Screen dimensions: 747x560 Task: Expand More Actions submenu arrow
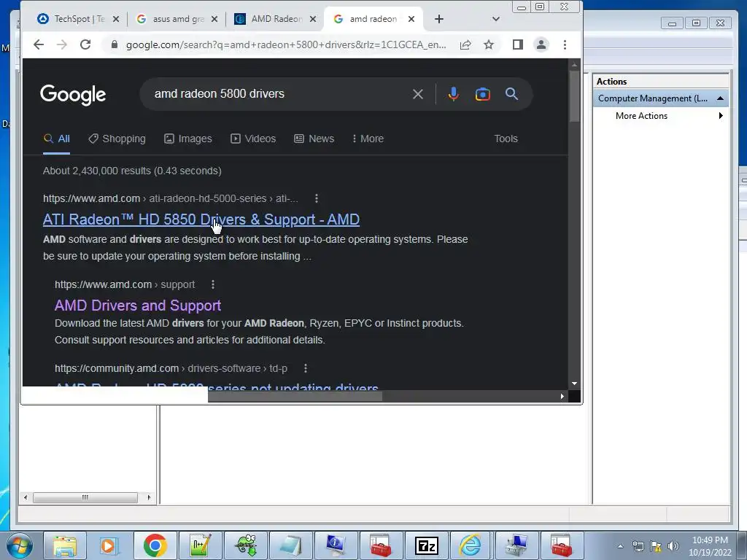[721, 116]
